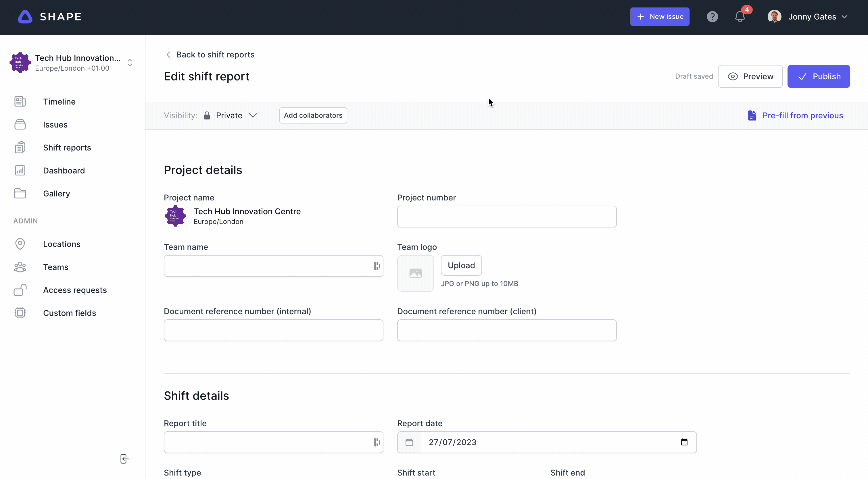Open Gallery in the sidebar
Image resolution: width=868 pixels, height=479 pixels.
(56, 194)
